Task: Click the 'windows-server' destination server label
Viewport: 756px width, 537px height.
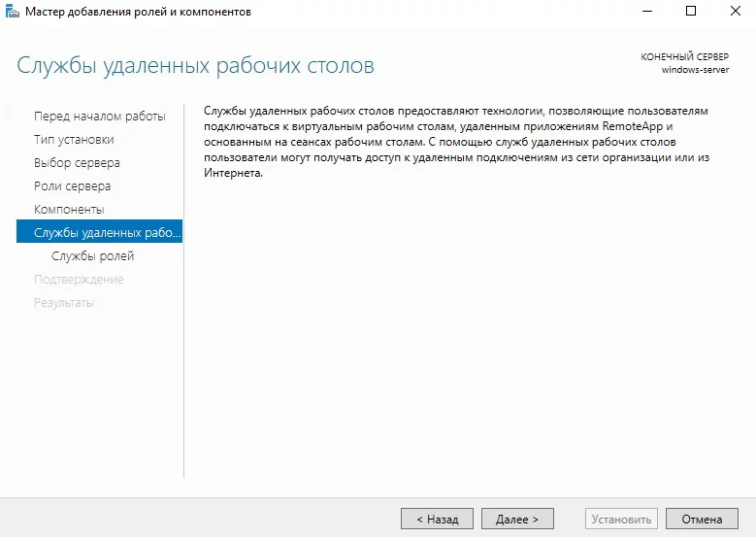Action: pyautogui.click(x=695, y=70)
